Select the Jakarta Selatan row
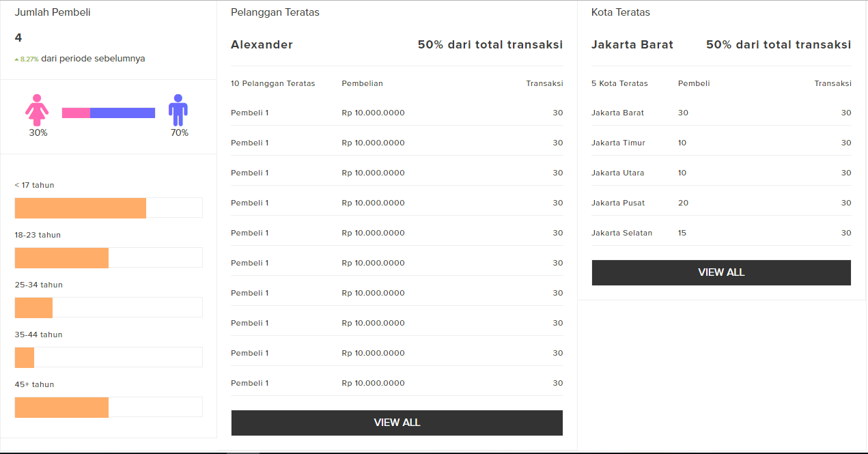868x454 pixels. pyautogui.click(x=721, y=233)
